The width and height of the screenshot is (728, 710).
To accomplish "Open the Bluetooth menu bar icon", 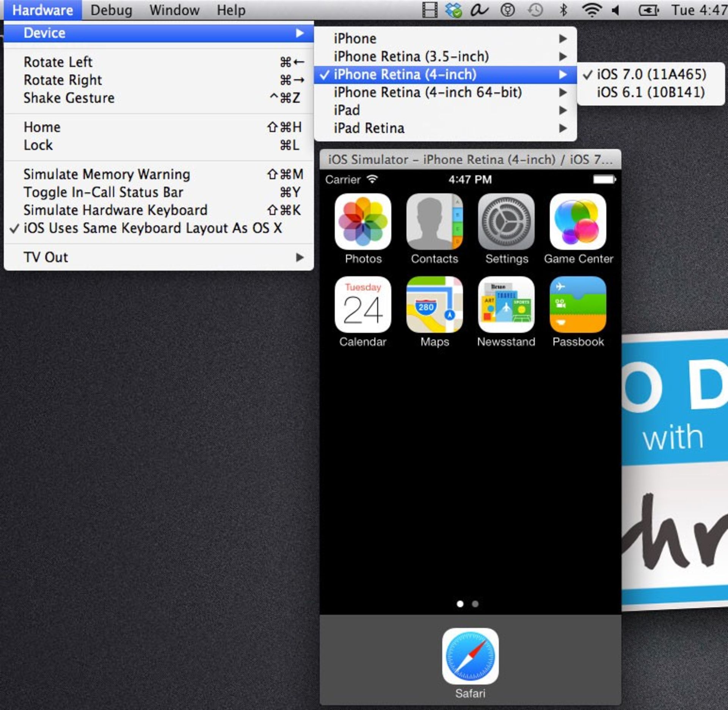I will pyautogui.click(x=563, y=10).
